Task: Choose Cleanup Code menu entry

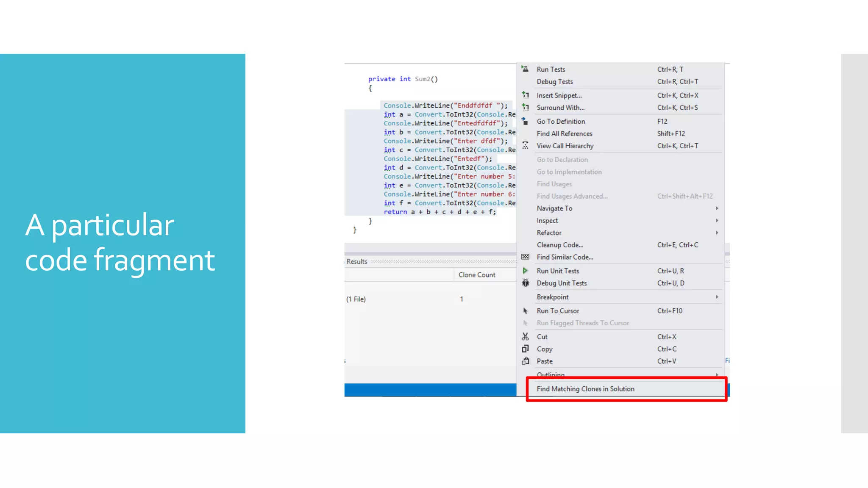Action: (x=560, y=245)
